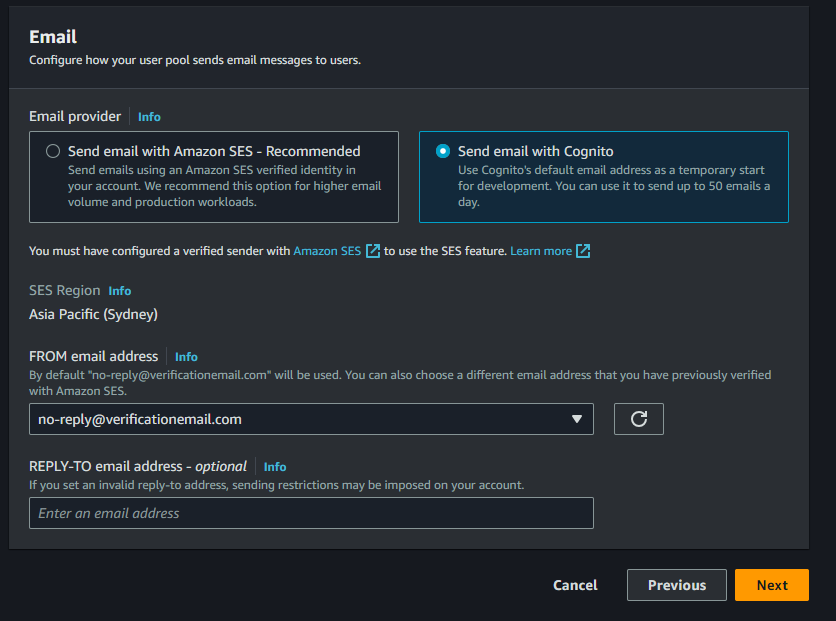
Task: Click the REPLY-TO email address input field
Action: [311, 513]
